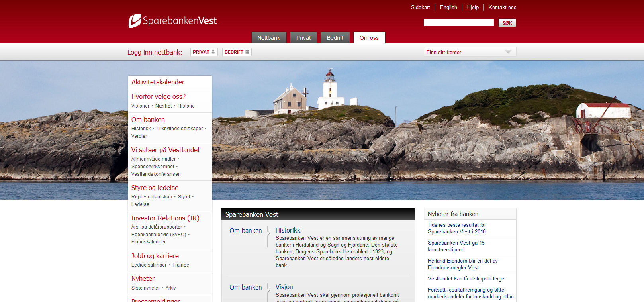Open the Historie sublink
The height and width of the screenshot is (302, 644).
[x=186, y=106]
